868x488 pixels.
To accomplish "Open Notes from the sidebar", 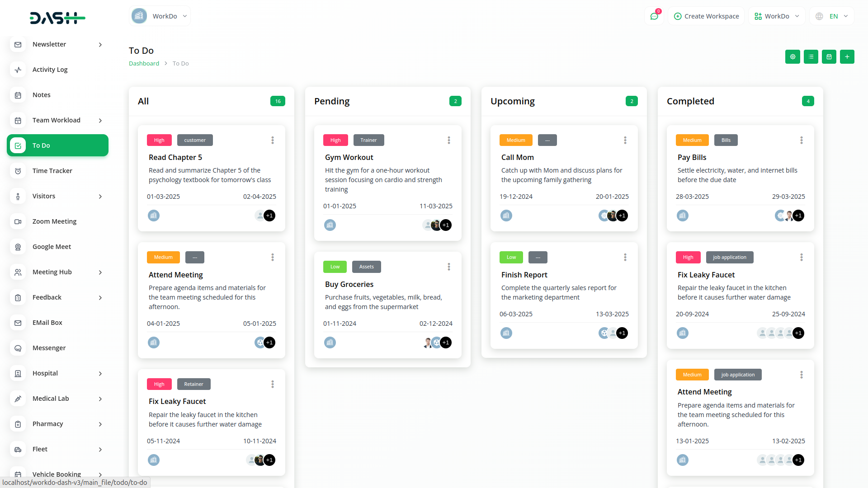I will click(x=42, y=95).
